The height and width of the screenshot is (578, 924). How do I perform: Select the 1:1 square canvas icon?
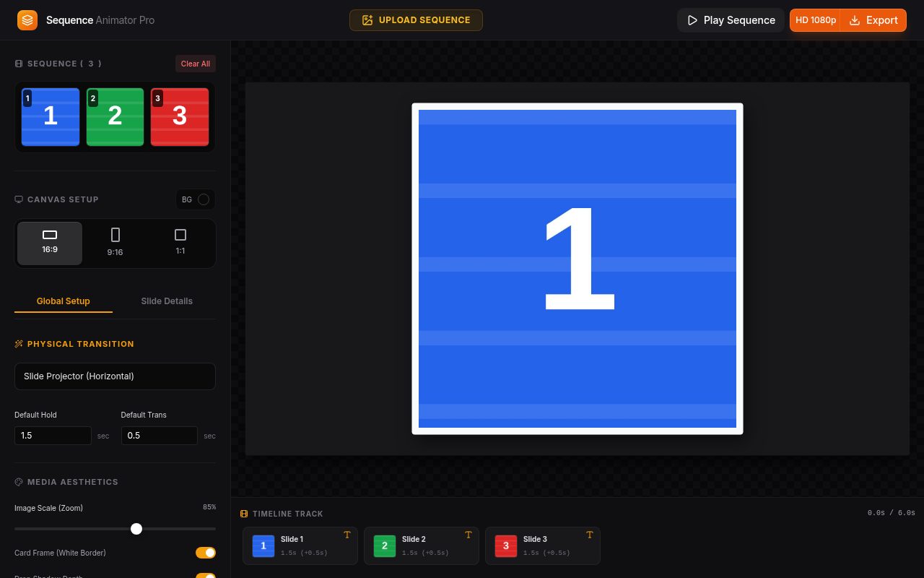pos(180,235)
